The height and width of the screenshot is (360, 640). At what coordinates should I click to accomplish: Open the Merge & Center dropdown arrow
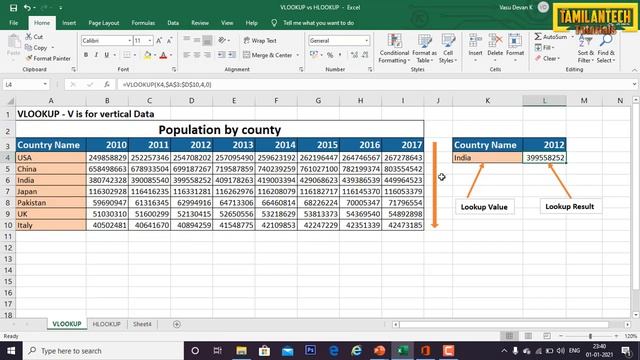coord(298,55)
